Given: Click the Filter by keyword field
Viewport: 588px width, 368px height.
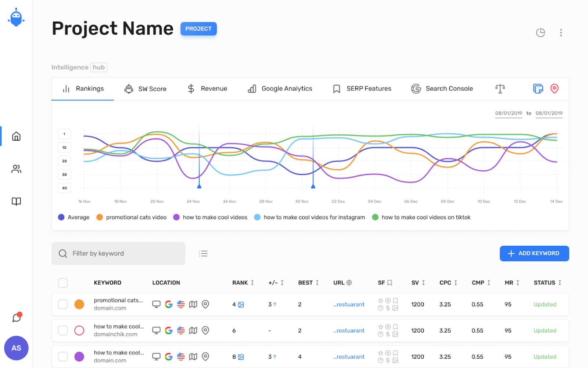Looking at the screenshot, I should [x=118, y=254].
